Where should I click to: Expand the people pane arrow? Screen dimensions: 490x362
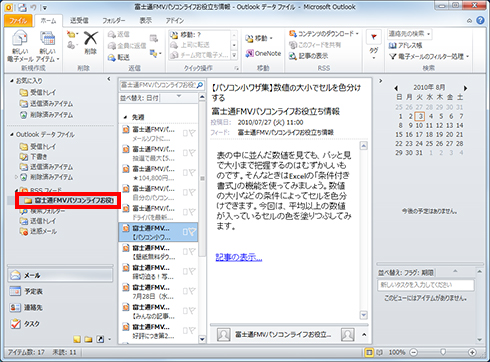point(364,334)
